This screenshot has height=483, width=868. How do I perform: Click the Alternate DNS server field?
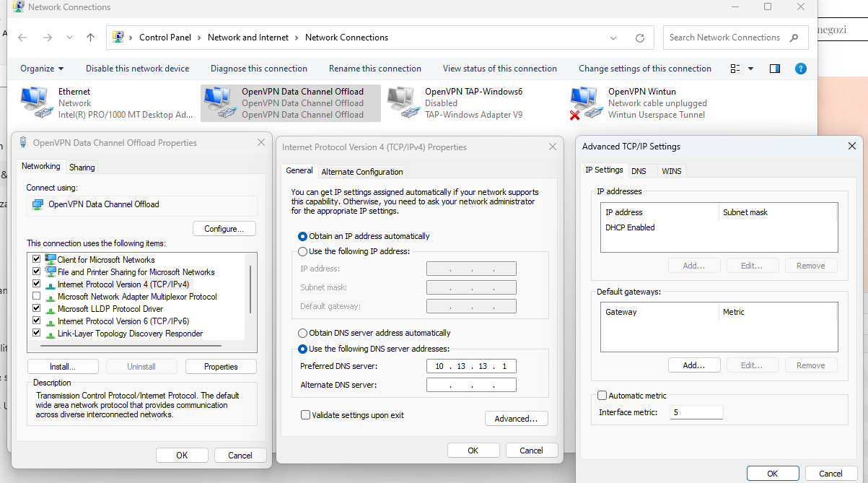point(471,385)
